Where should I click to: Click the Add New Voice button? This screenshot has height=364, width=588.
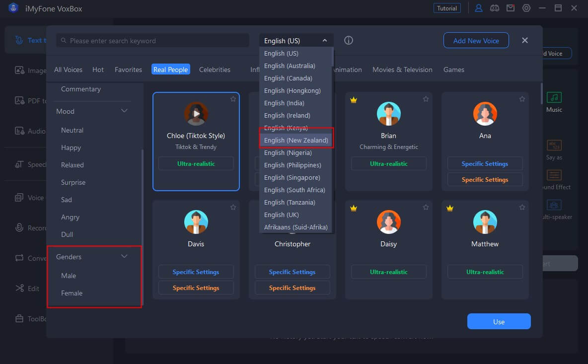(x=476, y=41)
